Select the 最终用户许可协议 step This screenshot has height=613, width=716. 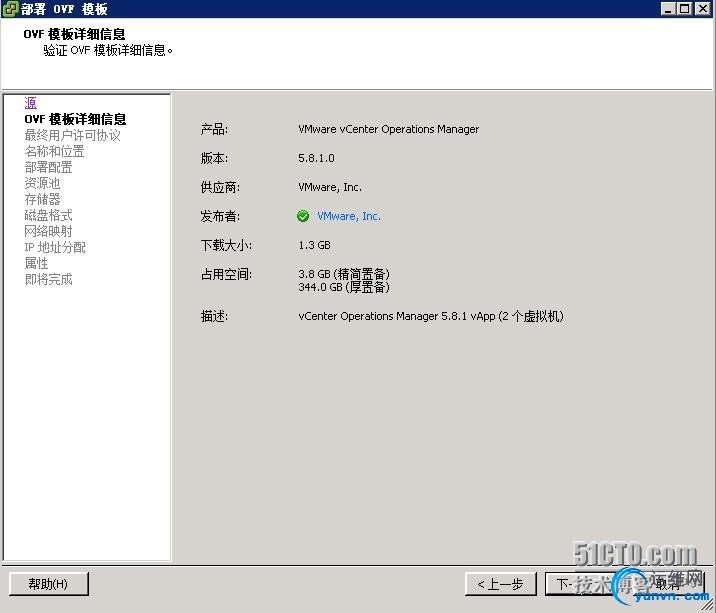pos(72,135)
